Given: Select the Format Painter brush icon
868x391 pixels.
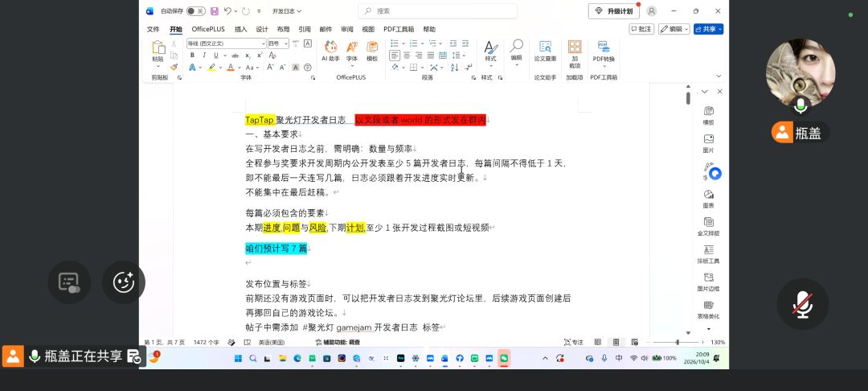Looking at the screenshot, I should [x=174, y=67].
